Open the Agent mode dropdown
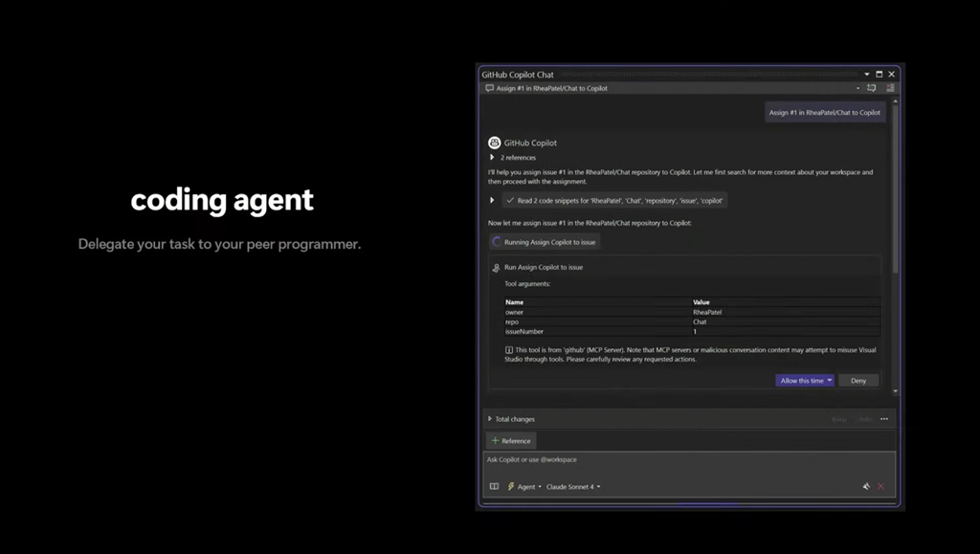Image resolution: width=980 pixels, height=554 pixels. [528, 487]
